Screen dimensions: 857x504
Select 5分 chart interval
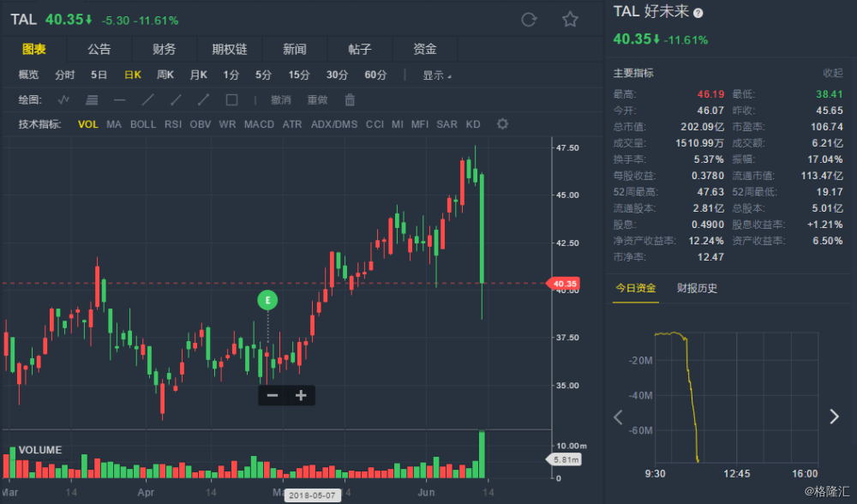coord(263,75)
